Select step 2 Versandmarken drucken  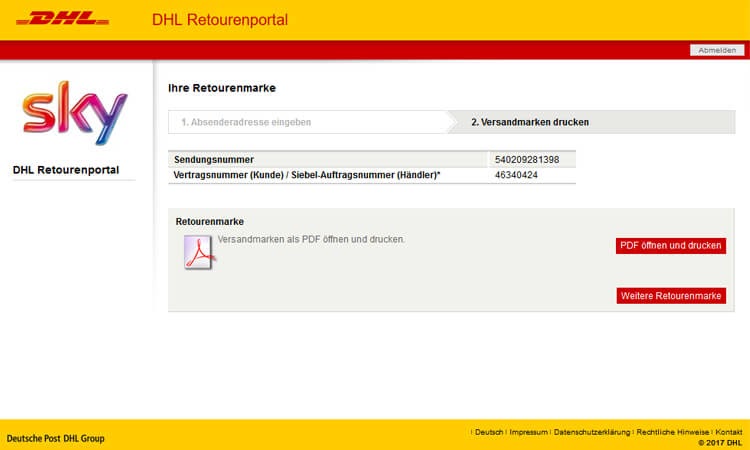click(530, 122)
